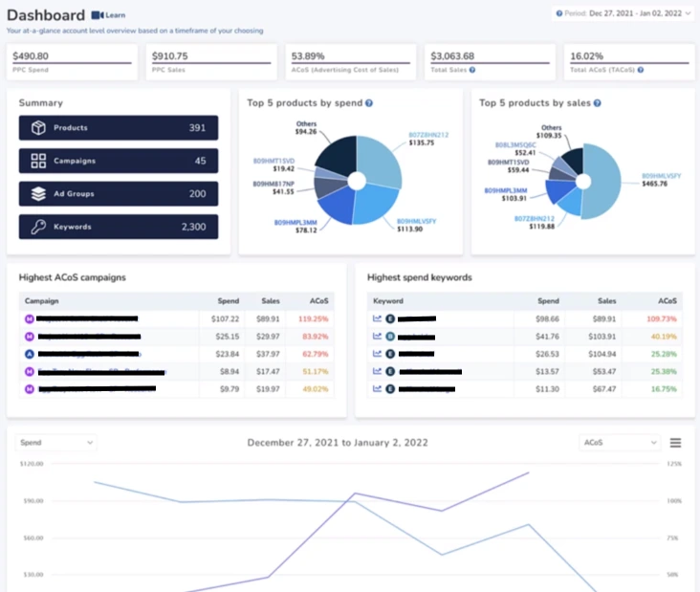The image size is (700, 592).
Task: Sort the campaigns table by ACoS column header
Action: click(315, 300)
